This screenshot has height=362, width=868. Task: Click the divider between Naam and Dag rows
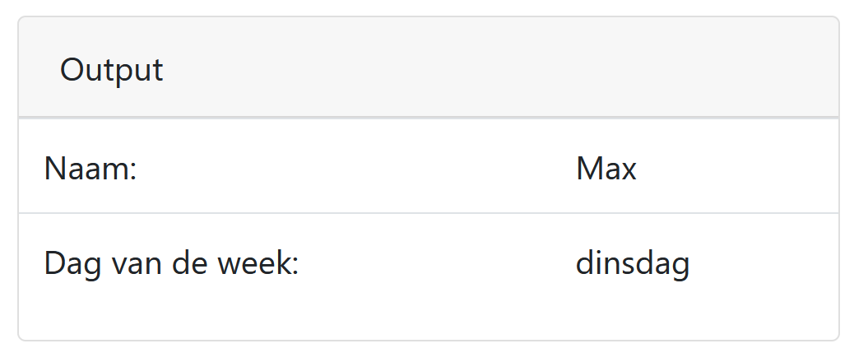point(428,213)
